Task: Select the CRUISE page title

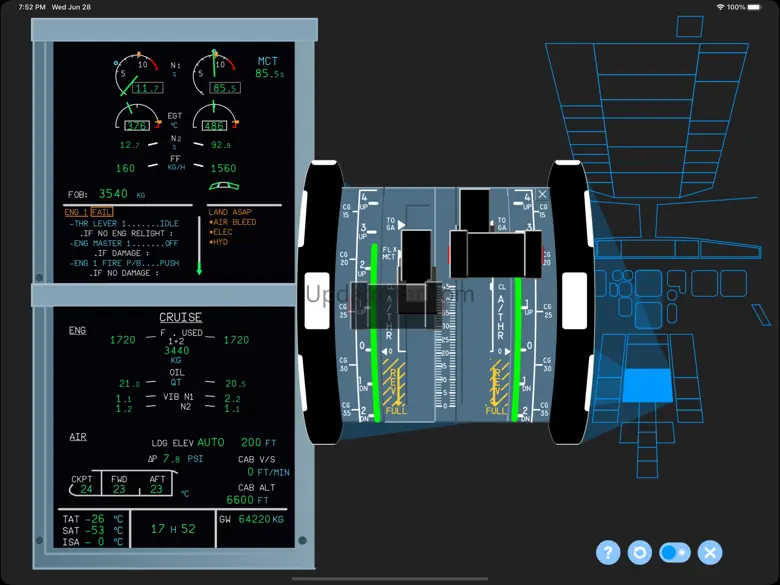Action: click(181, 317)
